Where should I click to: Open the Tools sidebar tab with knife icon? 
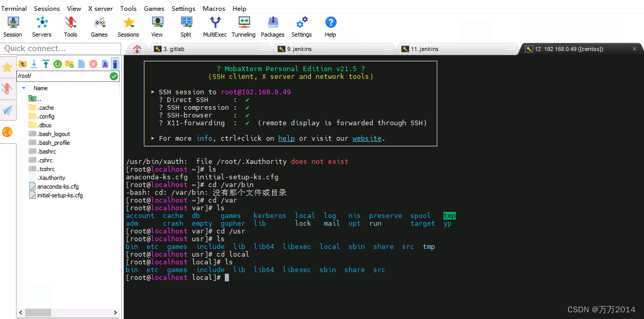7,89
